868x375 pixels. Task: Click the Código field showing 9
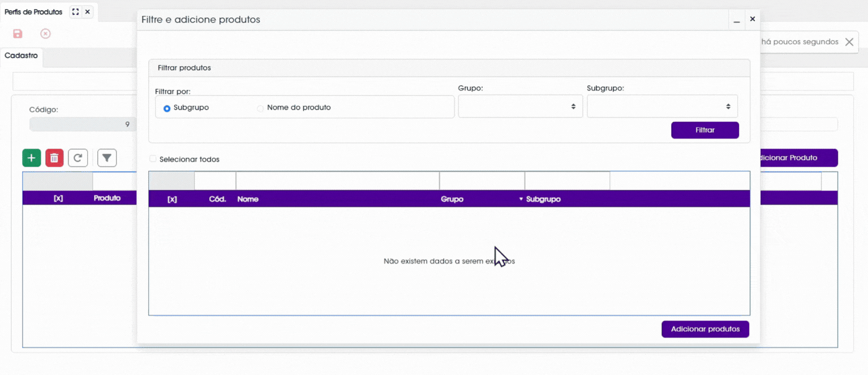point(83,124)
